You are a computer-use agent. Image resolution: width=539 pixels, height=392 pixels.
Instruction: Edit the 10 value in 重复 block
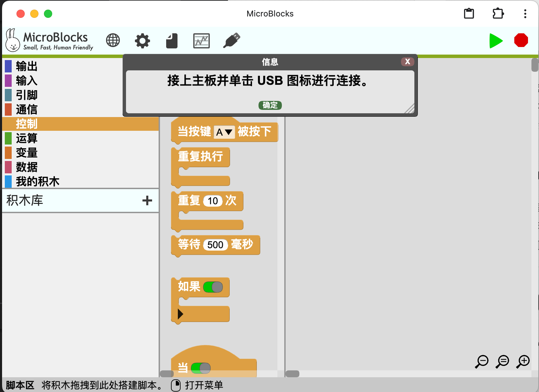pos(213,201)
